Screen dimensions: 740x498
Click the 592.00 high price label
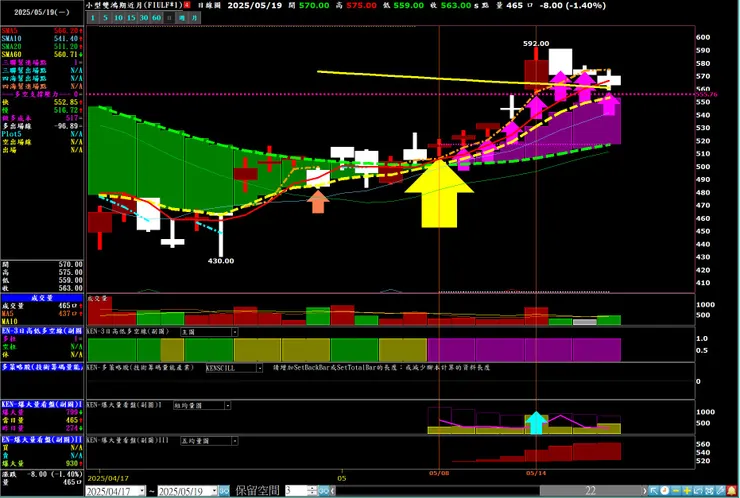click(536, 43)
